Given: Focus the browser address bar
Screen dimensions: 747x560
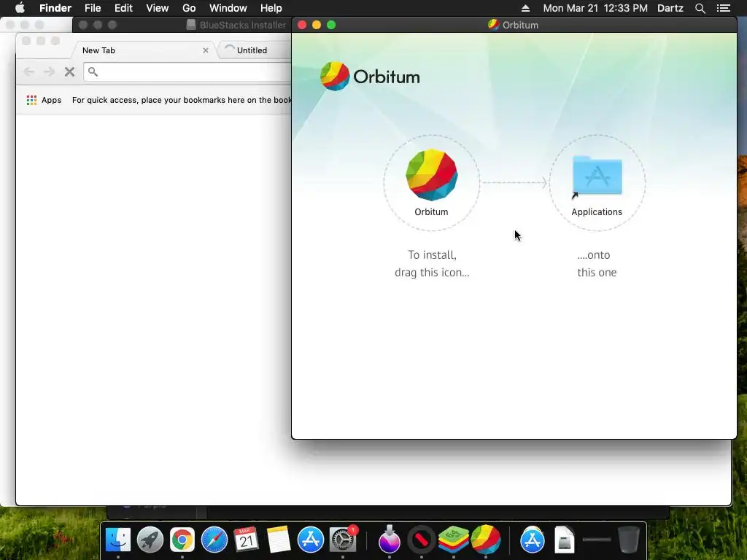Looking at the screenshot, I should (187, 72).
